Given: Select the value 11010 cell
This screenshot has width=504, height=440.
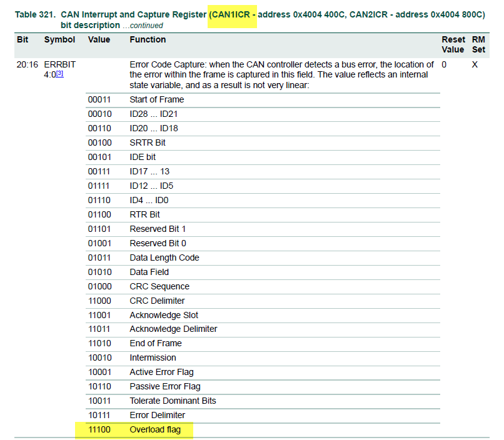Looking at the screenshot, I should (x=99, y=344).
